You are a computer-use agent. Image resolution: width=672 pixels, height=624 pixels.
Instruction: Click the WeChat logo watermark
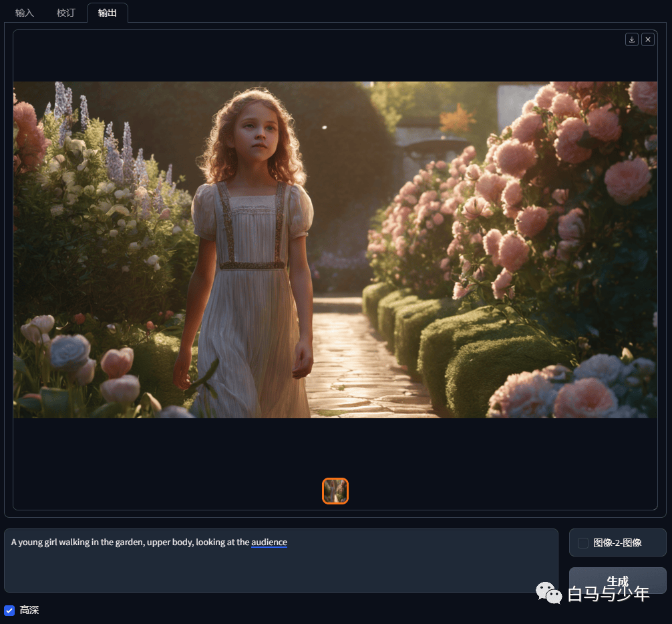[548, 593]
